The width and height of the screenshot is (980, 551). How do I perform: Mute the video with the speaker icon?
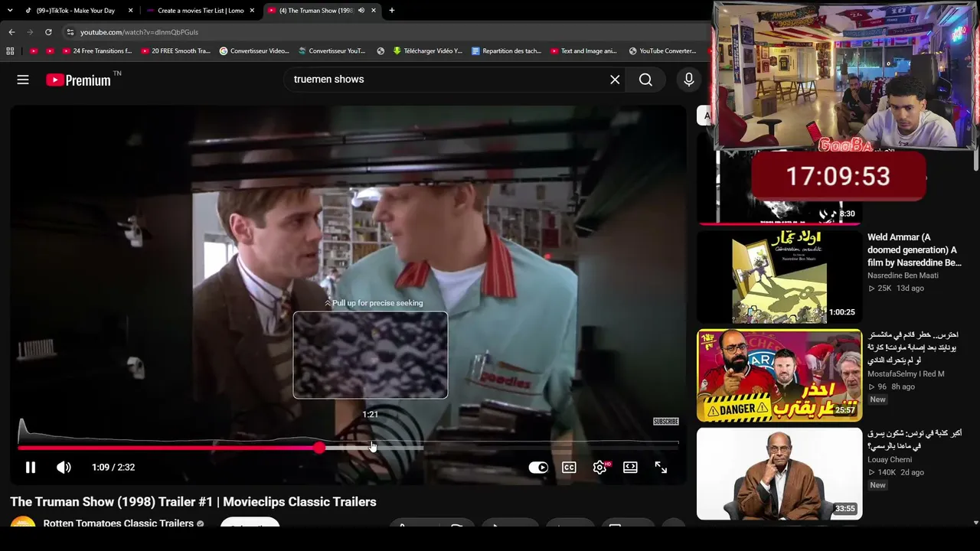click(64, 468)
